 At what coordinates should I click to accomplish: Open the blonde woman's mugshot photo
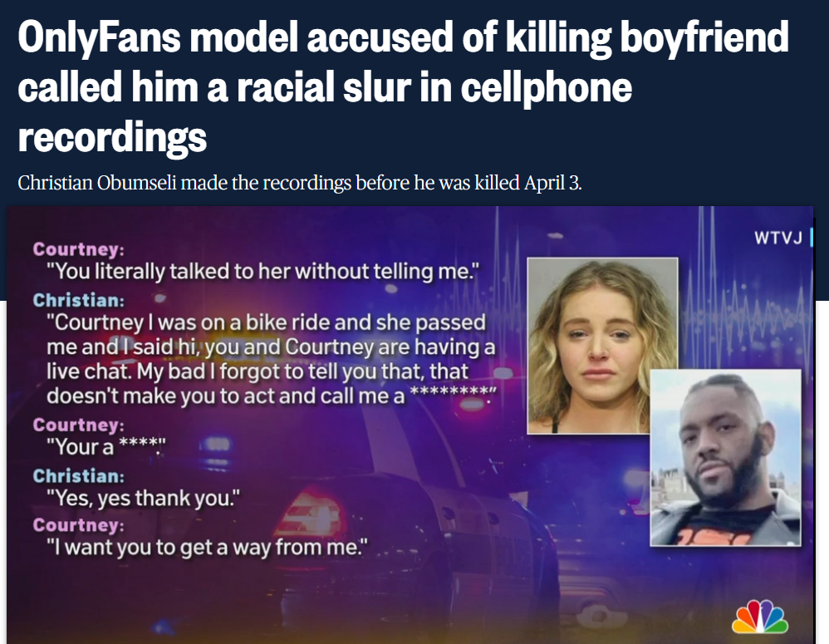[x=603, y=345]
